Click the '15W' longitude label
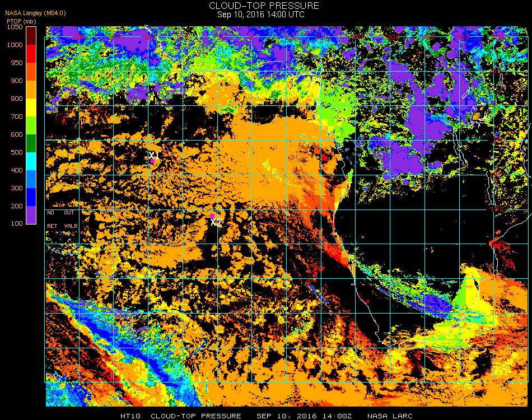532x420 pixels. [151, 36]
